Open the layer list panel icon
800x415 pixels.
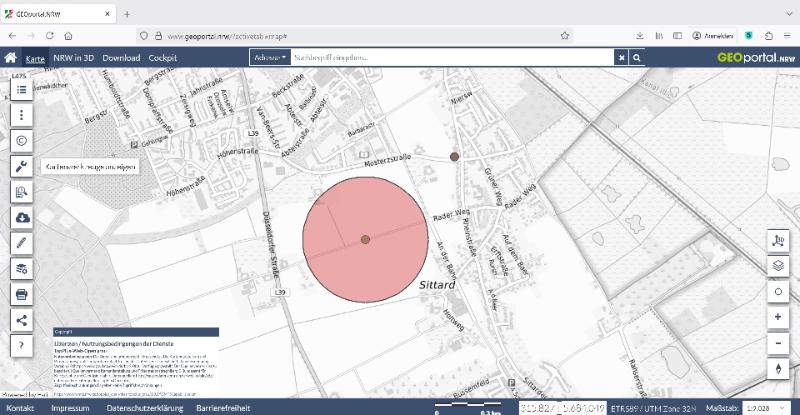tap(21, 90)
